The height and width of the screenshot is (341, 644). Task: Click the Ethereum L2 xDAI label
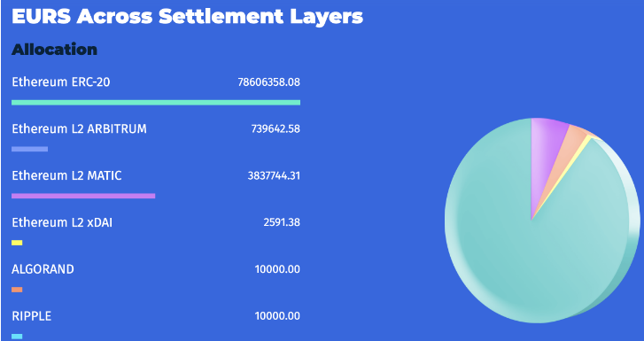(62, 222)
